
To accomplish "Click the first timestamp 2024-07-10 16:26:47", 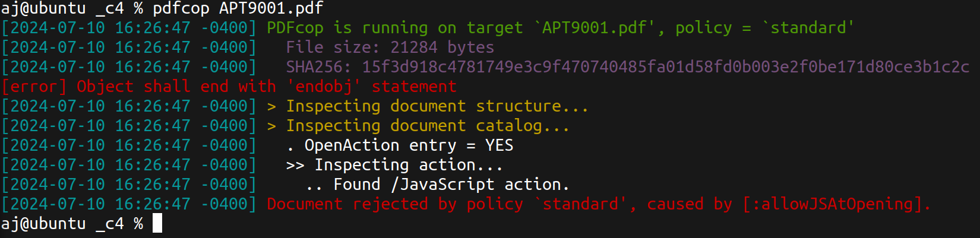I will [100, 28].
